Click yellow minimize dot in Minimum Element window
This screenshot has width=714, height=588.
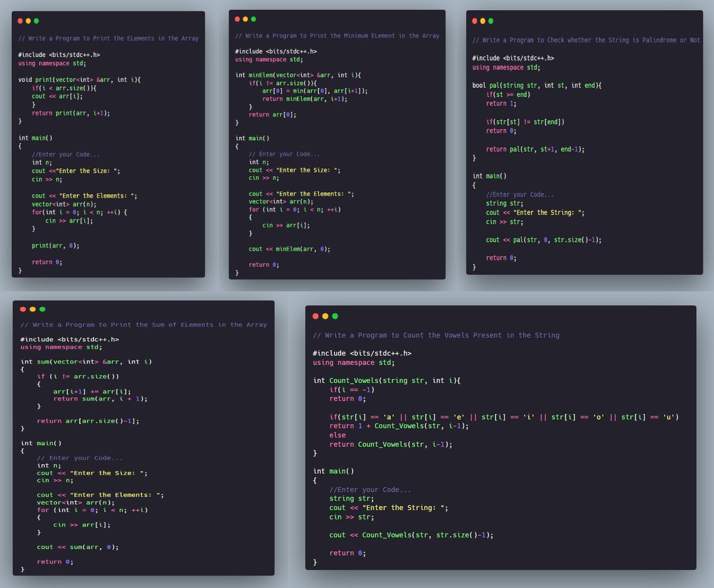coord(245,19)
